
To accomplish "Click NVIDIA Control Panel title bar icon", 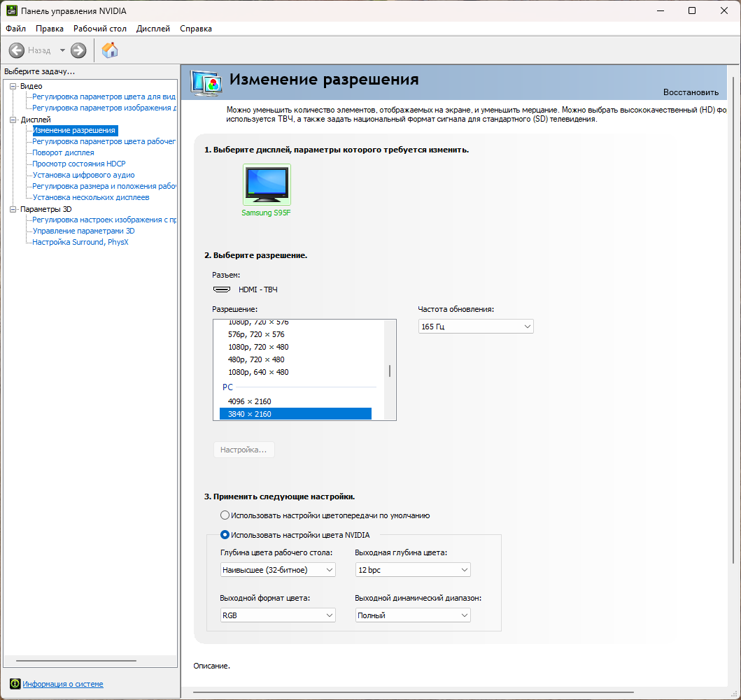I will [x=11, y=10].
